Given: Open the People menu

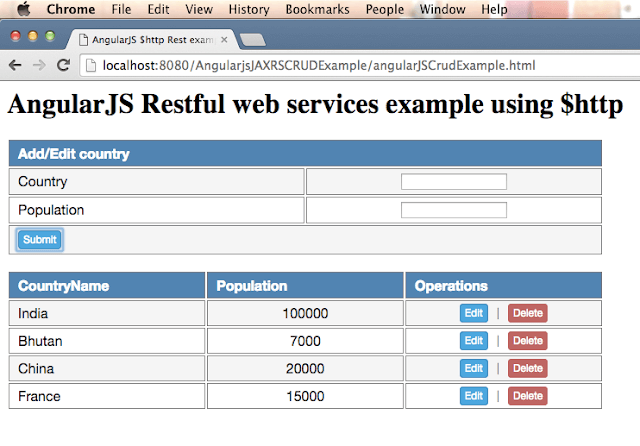Looking at the screenshot, I should [384, 9].
